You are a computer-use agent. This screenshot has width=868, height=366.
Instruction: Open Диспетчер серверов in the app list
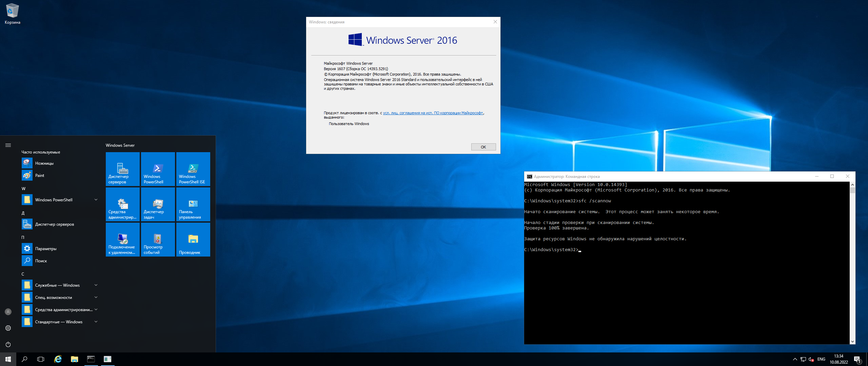pos(60,224)
